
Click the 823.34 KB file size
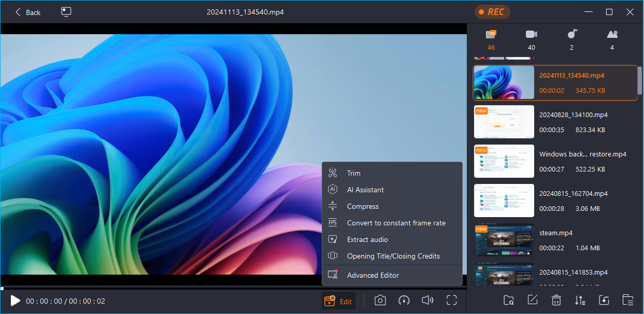pos(590,130)
